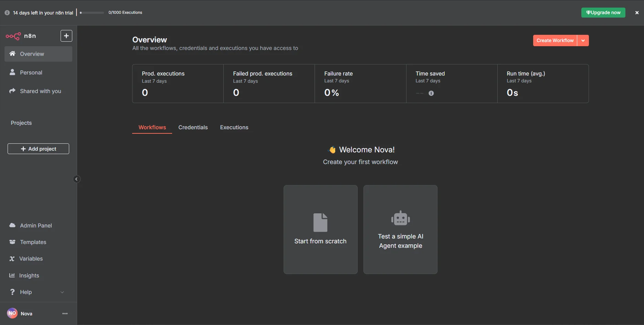Open the Variables link
644x325 pixels.
(x=38, y=258)
